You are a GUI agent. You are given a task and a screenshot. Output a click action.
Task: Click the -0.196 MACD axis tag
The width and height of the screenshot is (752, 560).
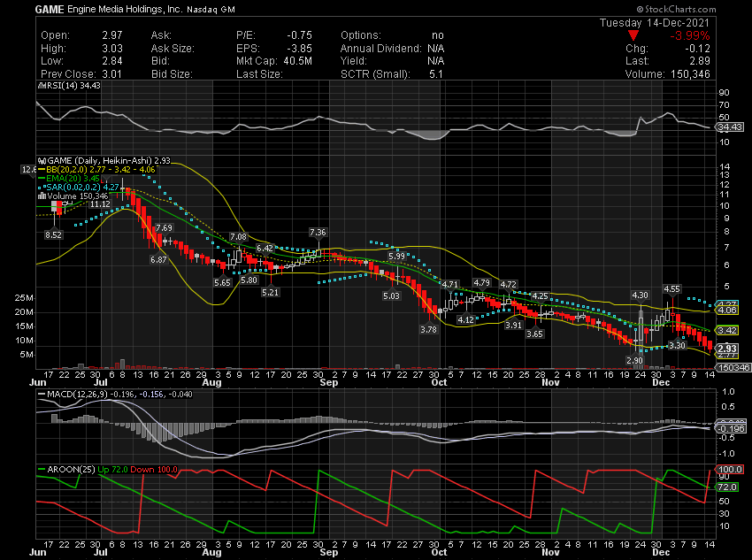pos(731,429)
